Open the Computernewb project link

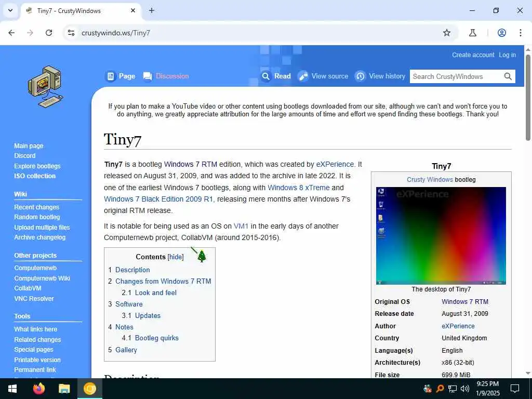35,268
